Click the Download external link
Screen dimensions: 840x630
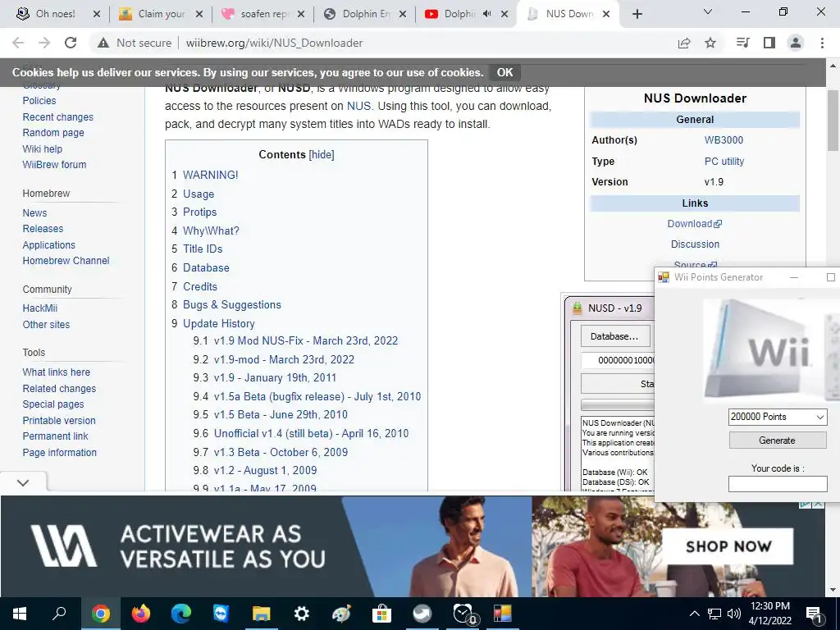pos(694,224)
